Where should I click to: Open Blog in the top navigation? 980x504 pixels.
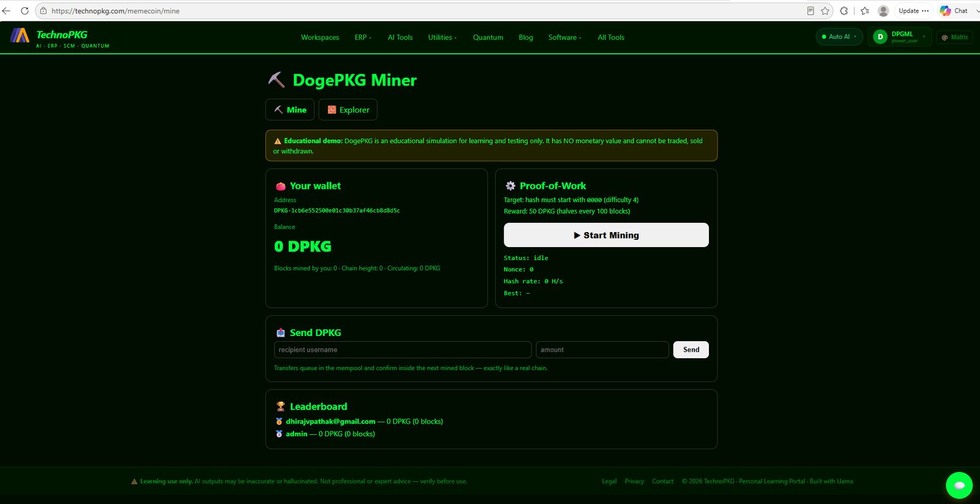coord(526,37)
